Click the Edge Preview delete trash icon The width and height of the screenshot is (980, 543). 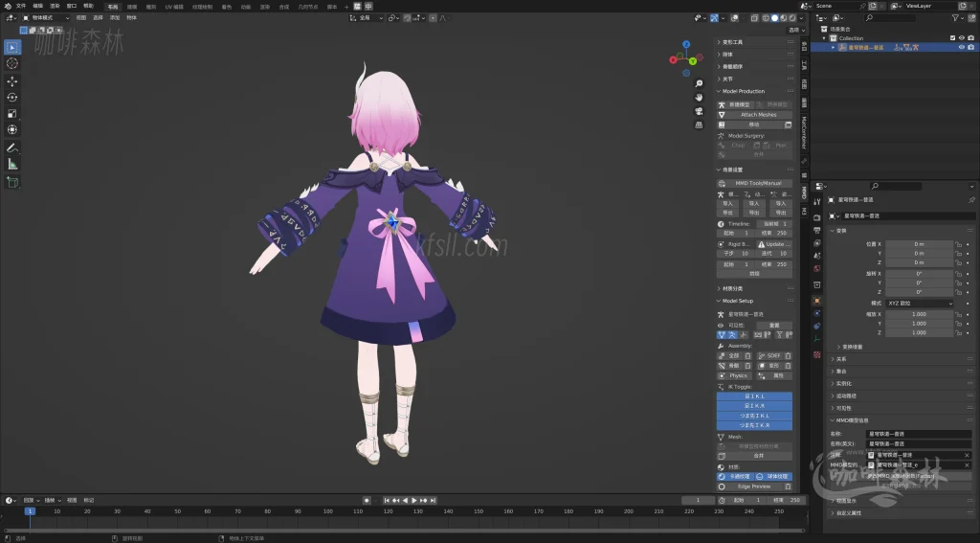[788, 486]
